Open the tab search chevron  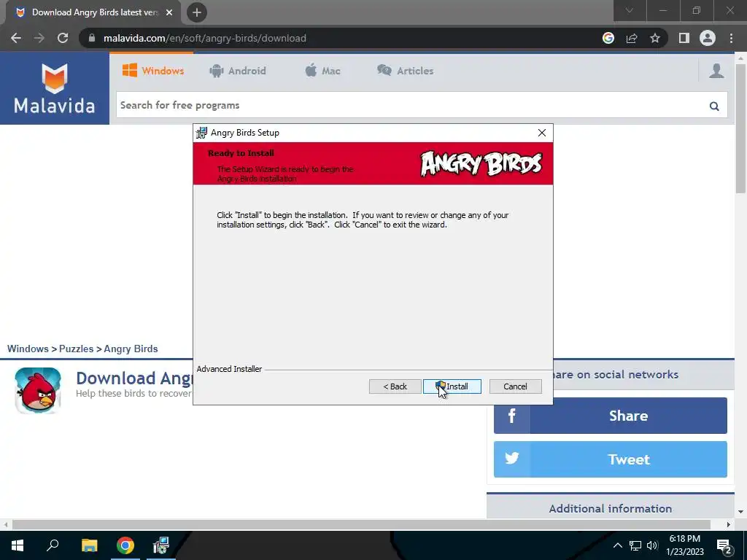[x=630, y=10]
